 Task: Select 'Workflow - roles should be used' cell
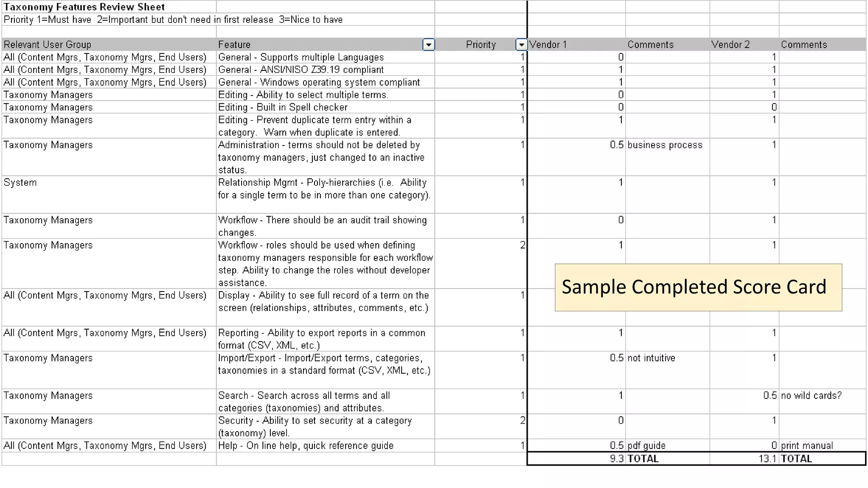click(325, 264)
